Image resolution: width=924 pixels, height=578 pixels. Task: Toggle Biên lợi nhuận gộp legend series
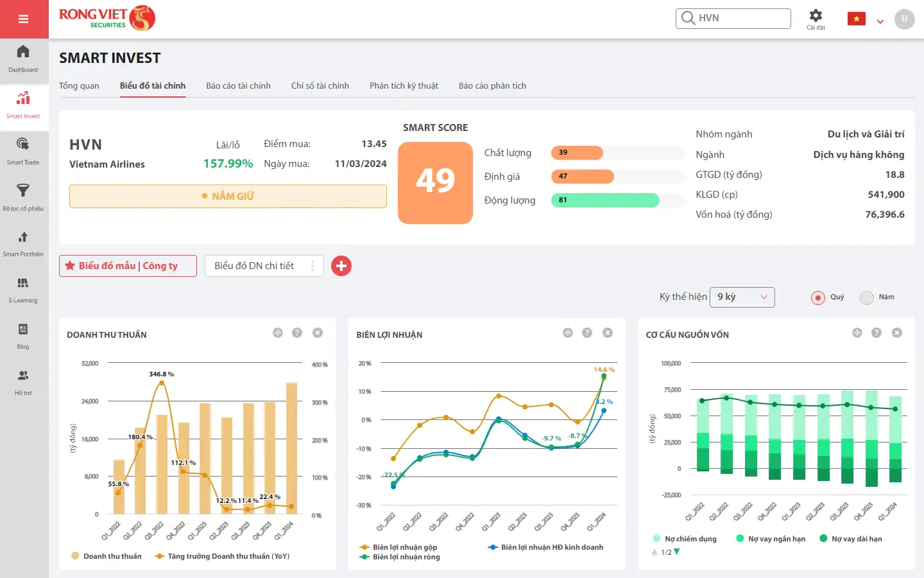click(398, 547)
